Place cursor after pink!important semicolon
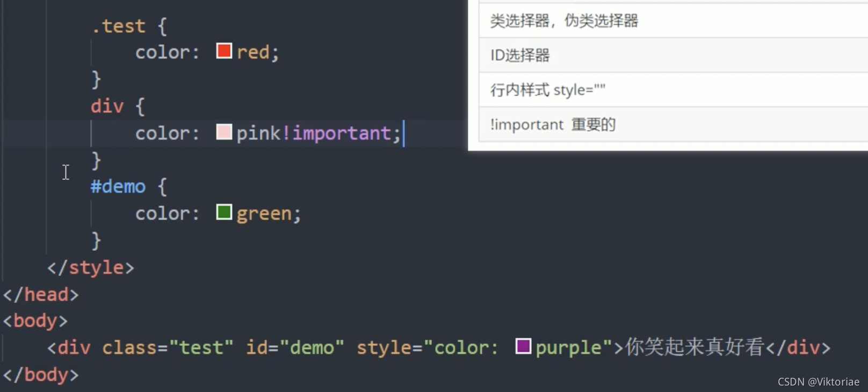868x392 pixels. pos(403,133)
